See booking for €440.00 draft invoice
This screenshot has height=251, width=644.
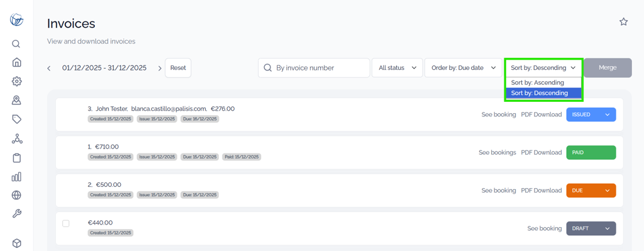544,228
